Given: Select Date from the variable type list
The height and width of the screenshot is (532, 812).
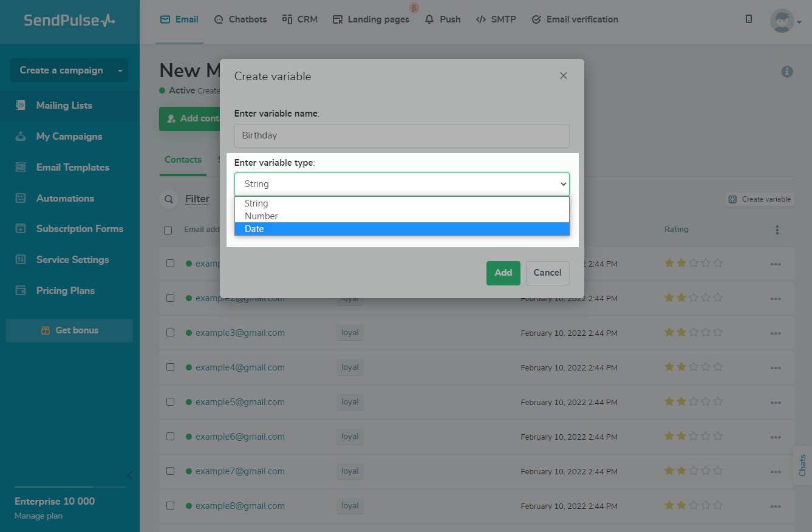Looking at the screenshot, I should pos(401,229).
